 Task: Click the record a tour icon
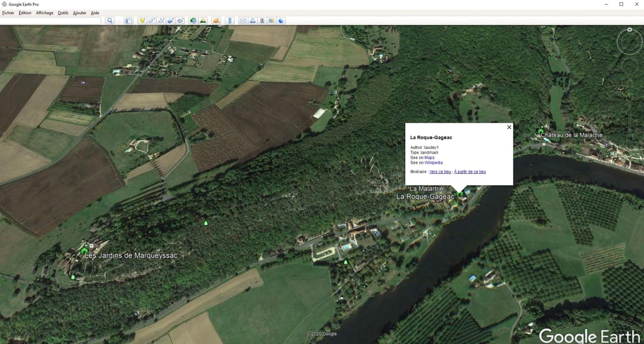click(x=180, y=21)
